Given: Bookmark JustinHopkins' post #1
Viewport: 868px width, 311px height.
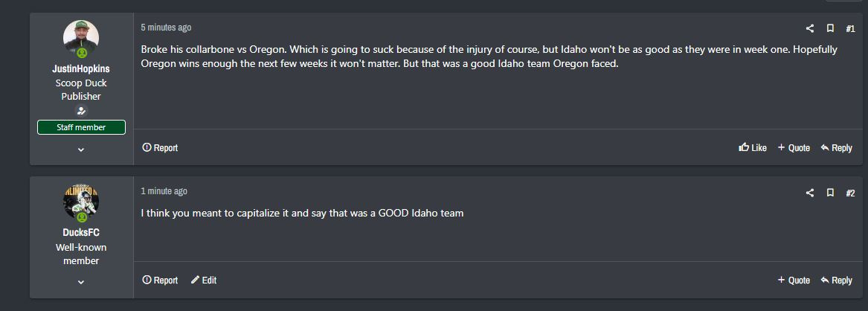Looking at the screenshot, I should [x=830, y=28].
